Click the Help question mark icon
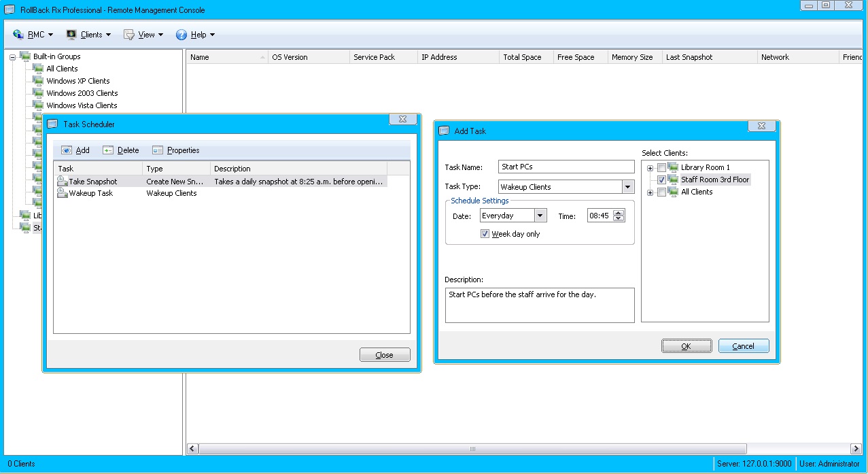Screen dimensions: 868x474 point(181,35)
